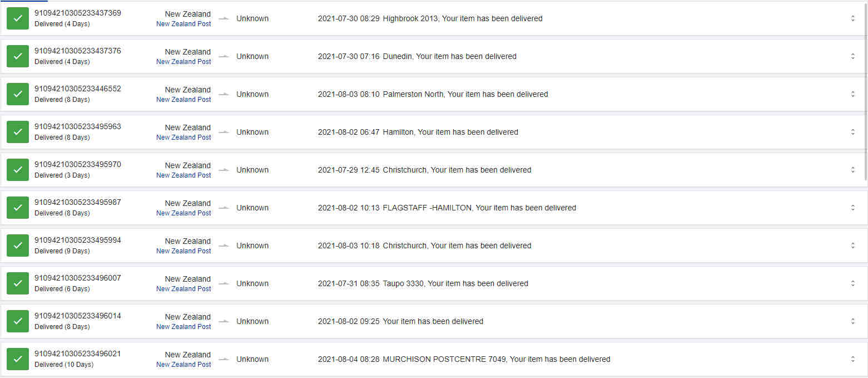Click green check icon for Palmerston North delivery
The height and width of the screenshot is (378, 868).
18,94
